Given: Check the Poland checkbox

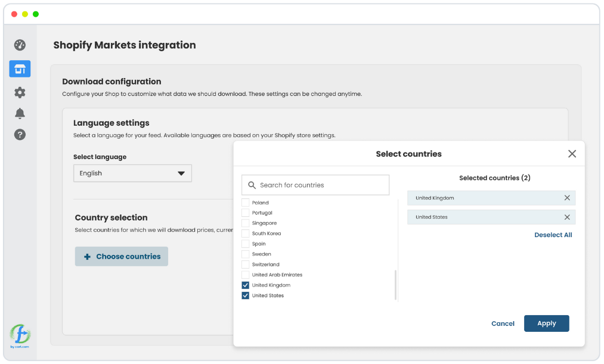Looking at the screenshot, I should pos(245,202).
